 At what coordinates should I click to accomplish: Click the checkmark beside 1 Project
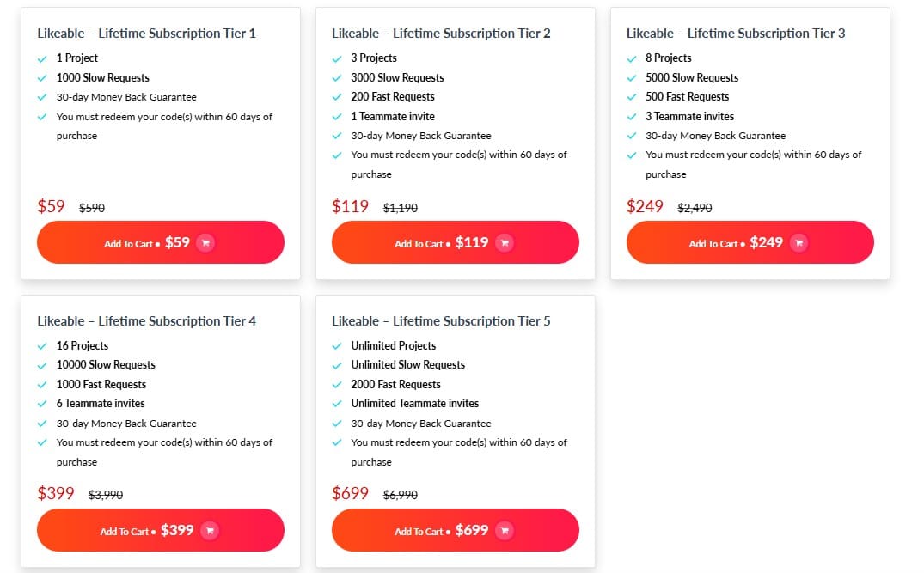41,58
